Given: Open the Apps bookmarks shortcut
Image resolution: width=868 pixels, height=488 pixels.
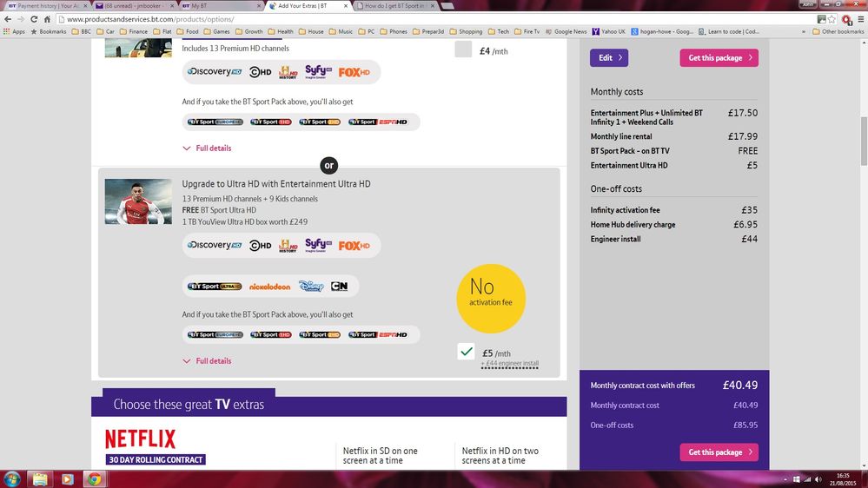Looking at the screenshot, I should click(x=15, y=31).
